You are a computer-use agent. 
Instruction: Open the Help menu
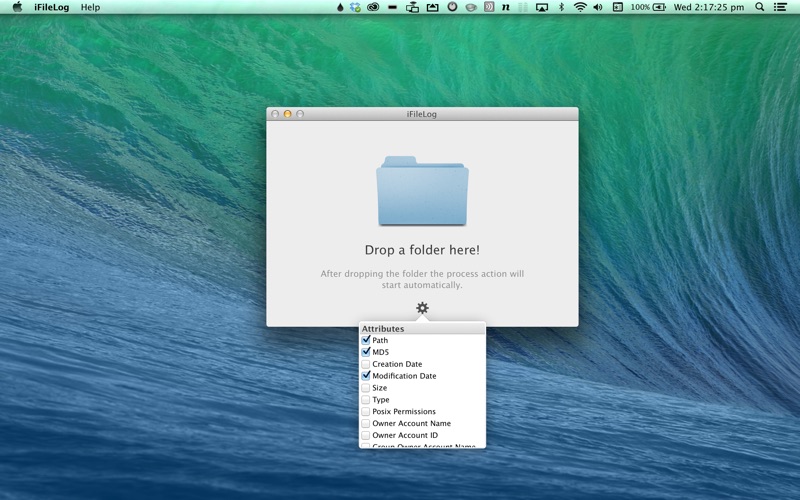pos(90,7)
